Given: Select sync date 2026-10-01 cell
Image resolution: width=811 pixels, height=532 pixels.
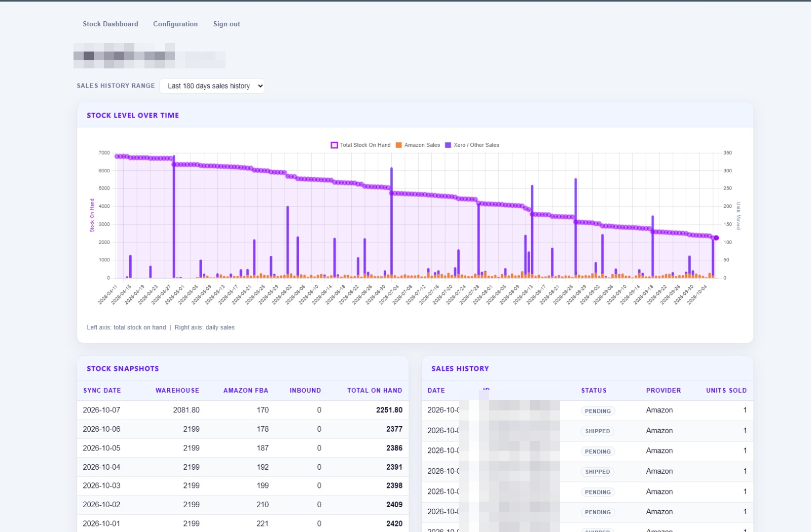Looking at the screenshot, I should coord(101,523).
